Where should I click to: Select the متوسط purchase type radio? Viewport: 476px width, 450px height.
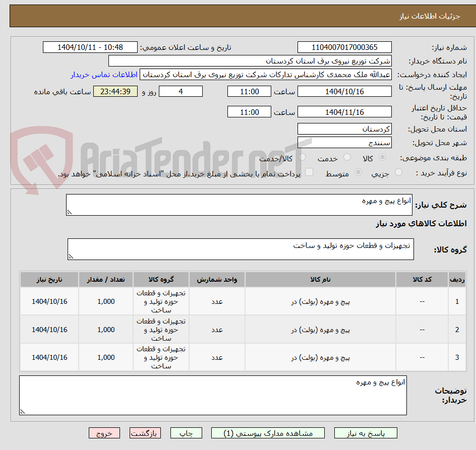pyautogui.click(x=358, y=172)
